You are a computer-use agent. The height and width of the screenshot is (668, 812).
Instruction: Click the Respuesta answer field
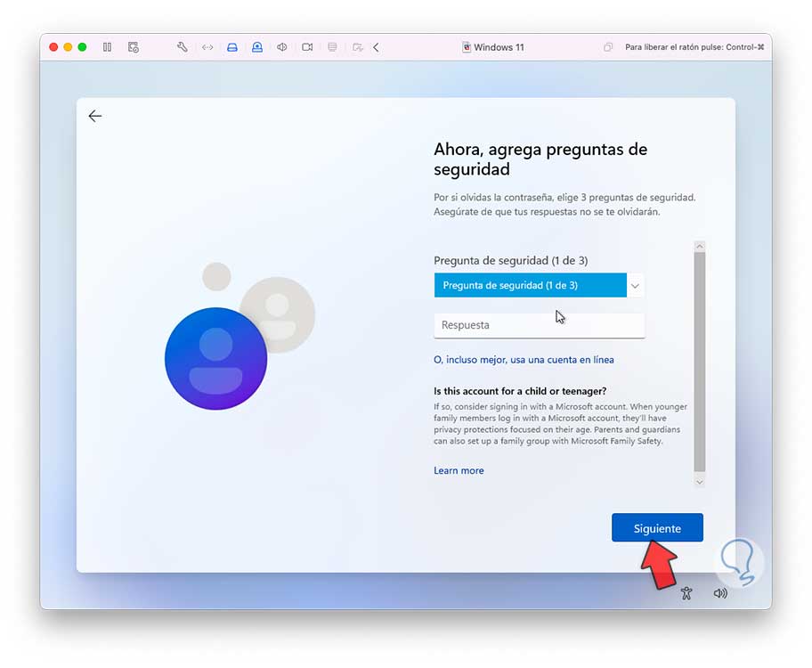pyautogui.click(x=539, y=325)
